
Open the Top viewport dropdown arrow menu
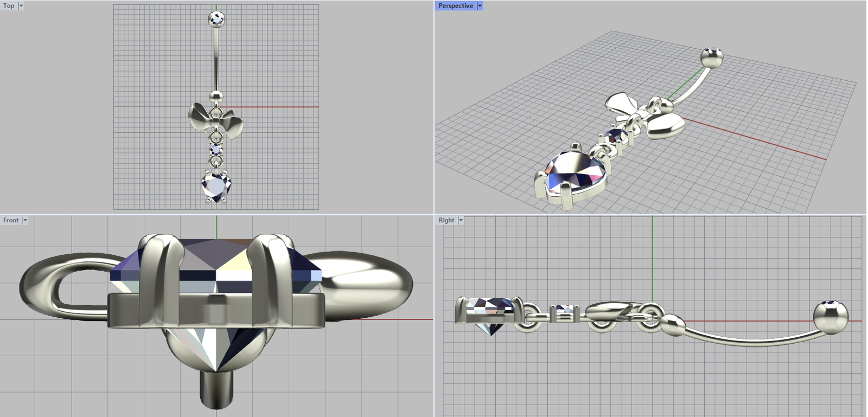(21, 6)
